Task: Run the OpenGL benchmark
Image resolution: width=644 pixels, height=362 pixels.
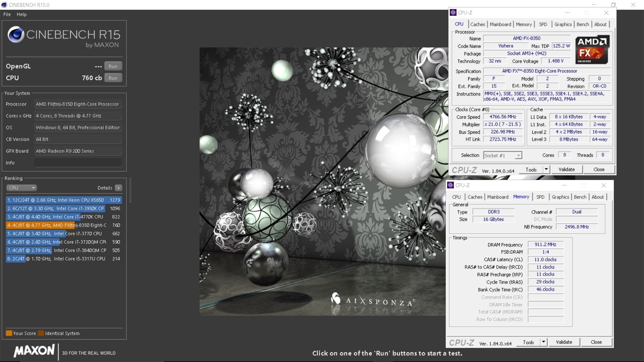Action: point(113,66)
